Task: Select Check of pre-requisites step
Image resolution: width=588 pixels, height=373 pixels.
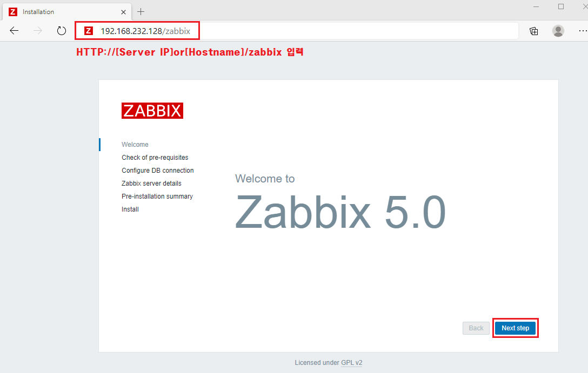Action: [155, 157]
